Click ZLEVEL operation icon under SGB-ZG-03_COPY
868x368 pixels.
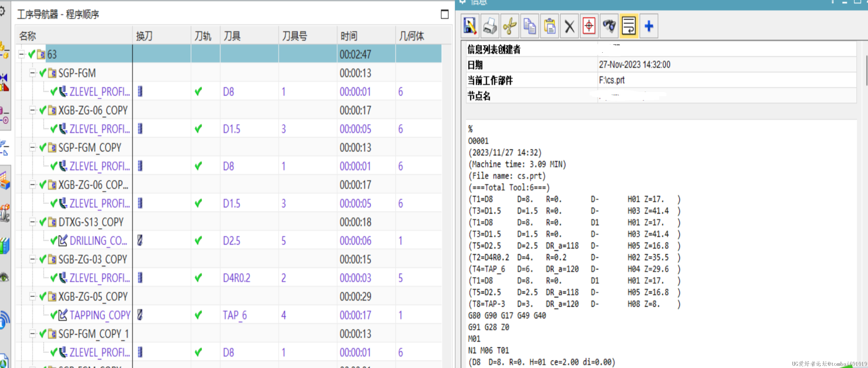click(63, 278)
